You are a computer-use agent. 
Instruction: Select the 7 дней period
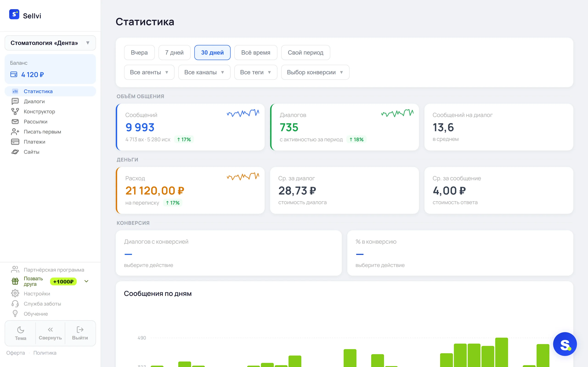click(174, 53)
